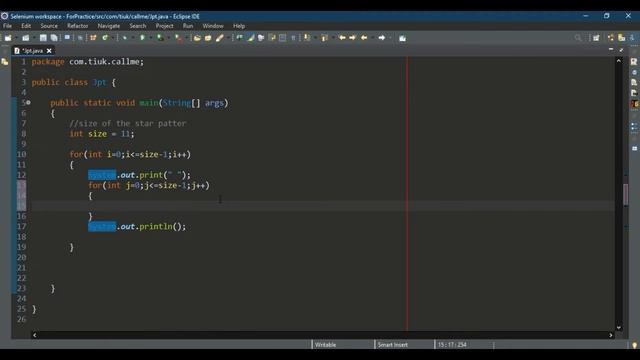Open the File menu

point(7,26)
